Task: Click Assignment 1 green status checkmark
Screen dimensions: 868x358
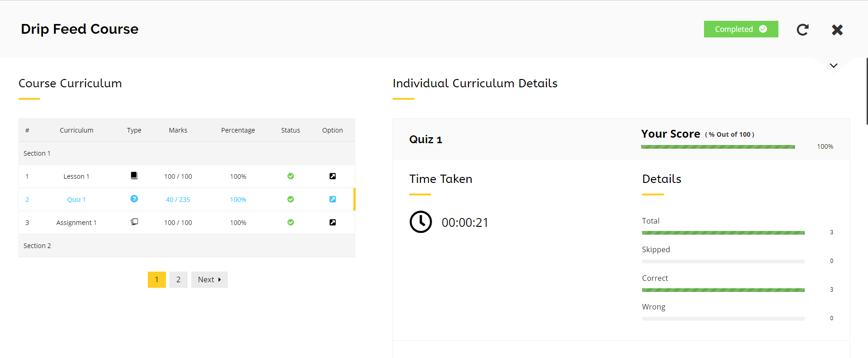Action: pyautogui.click(x=291, y=222)
